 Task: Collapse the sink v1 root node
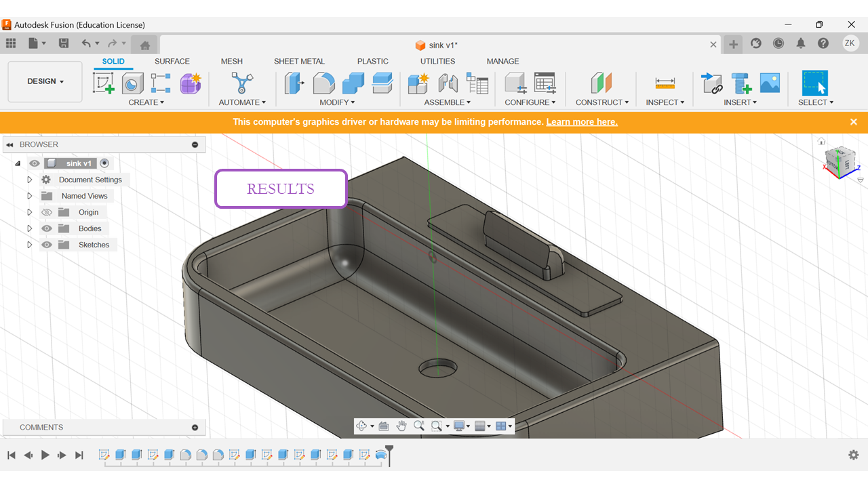18,163
